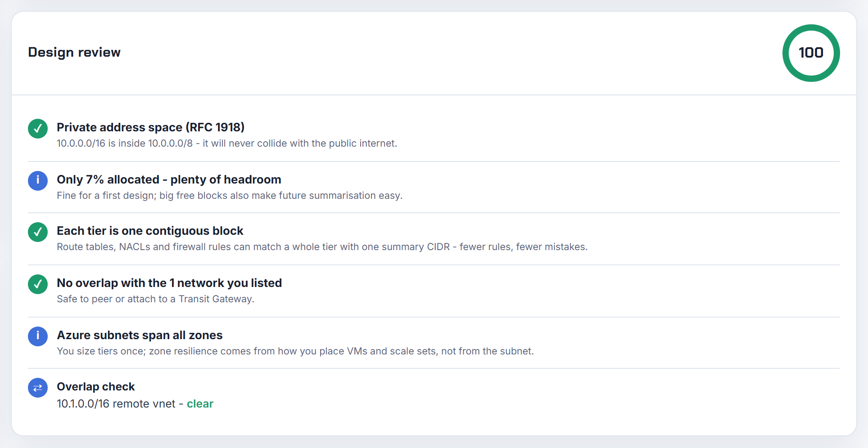
Task: Click the Fine for a first design description
Action: [230, 196]
